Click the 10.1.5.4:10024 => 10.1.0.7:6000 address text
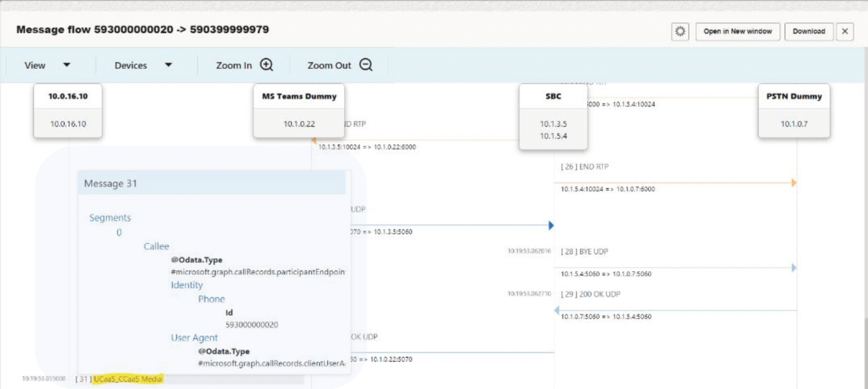 tap(608, 189)
